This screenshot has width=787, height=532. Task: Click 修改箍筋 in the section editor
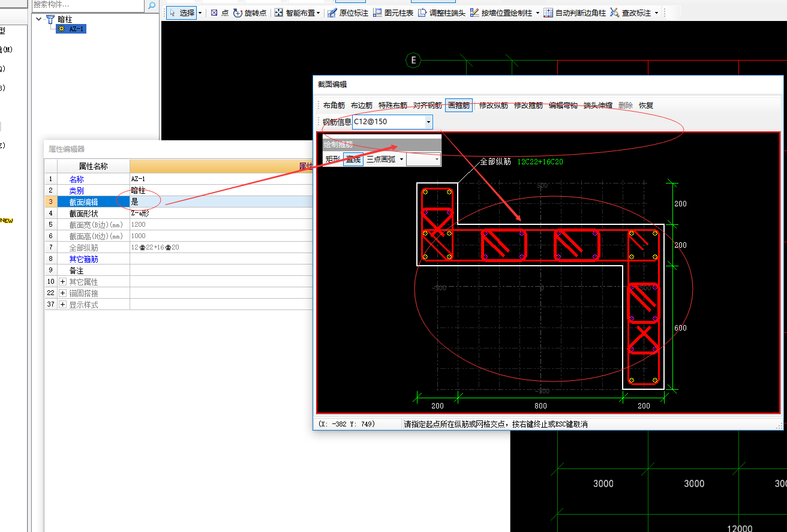(528, 106)
